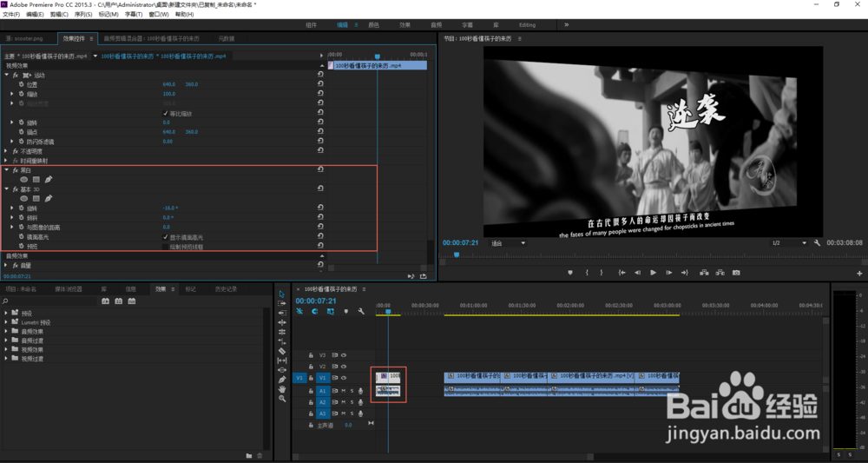Click the Extract button in Program monitor
868x463 pixels.
coord(720,273)
